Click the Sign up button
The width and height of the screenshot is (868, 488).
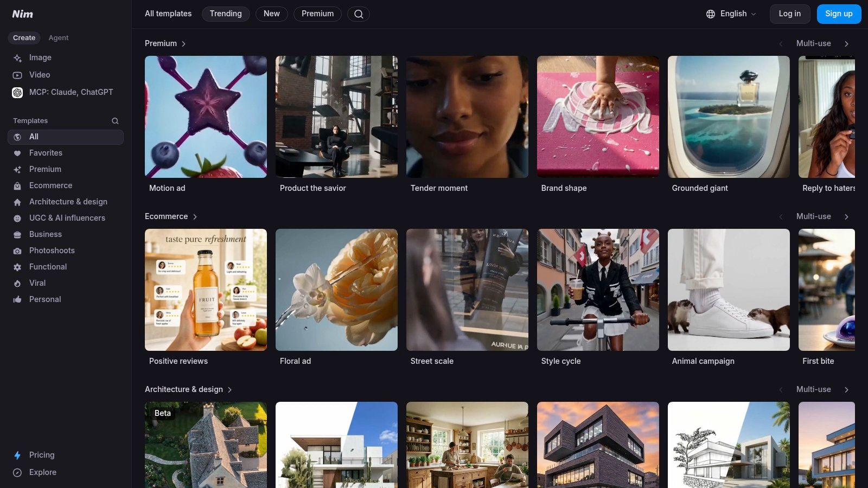click(839, 14)
